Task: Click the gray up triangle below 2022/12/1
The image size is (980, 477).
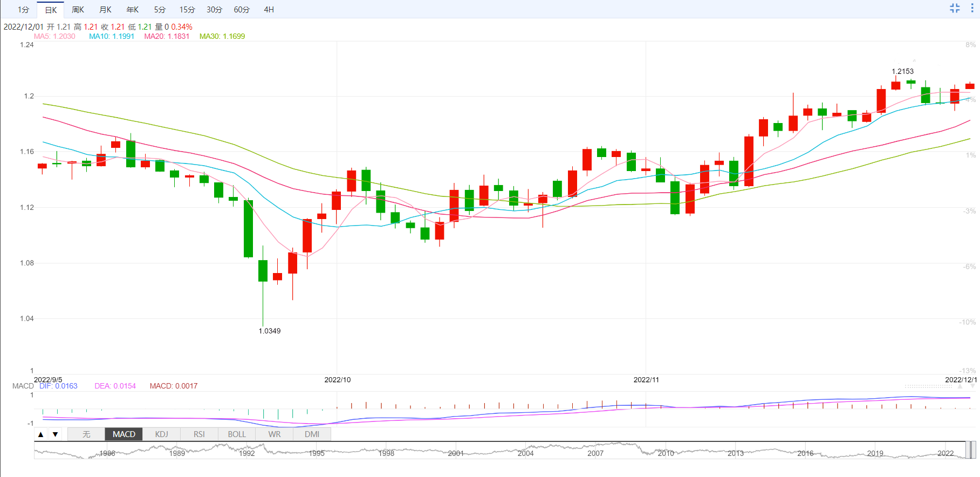Action: (960, 386)
